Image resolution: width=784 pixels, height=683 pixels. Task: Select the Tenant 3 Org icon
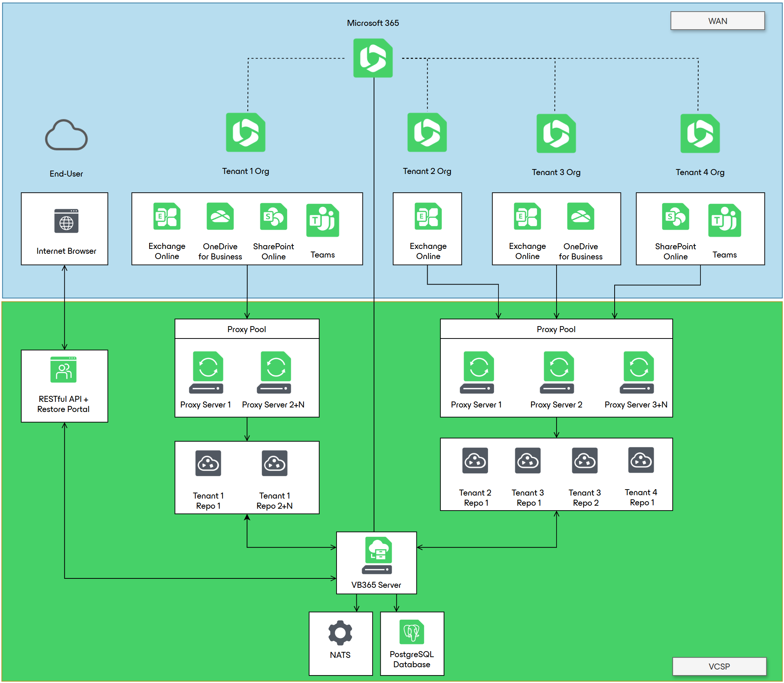pyautogui.click(x=556, y=133)
